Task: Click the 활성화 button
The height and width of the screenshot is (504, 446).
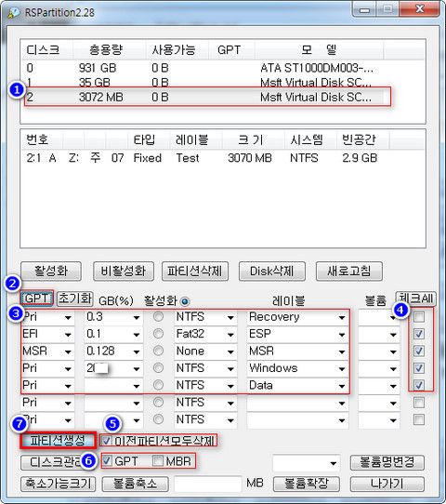Action: coord(51,271)
